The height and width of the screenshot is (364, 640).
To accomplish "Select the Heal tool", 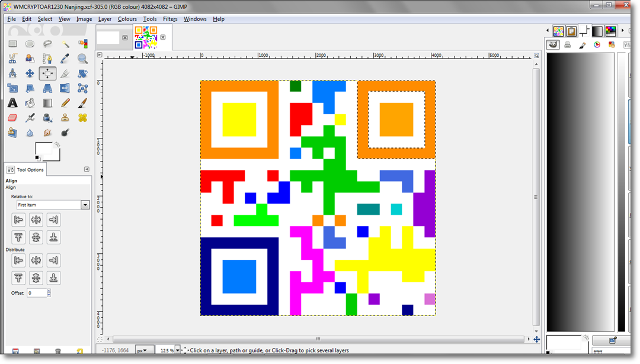I will point(82,118).
